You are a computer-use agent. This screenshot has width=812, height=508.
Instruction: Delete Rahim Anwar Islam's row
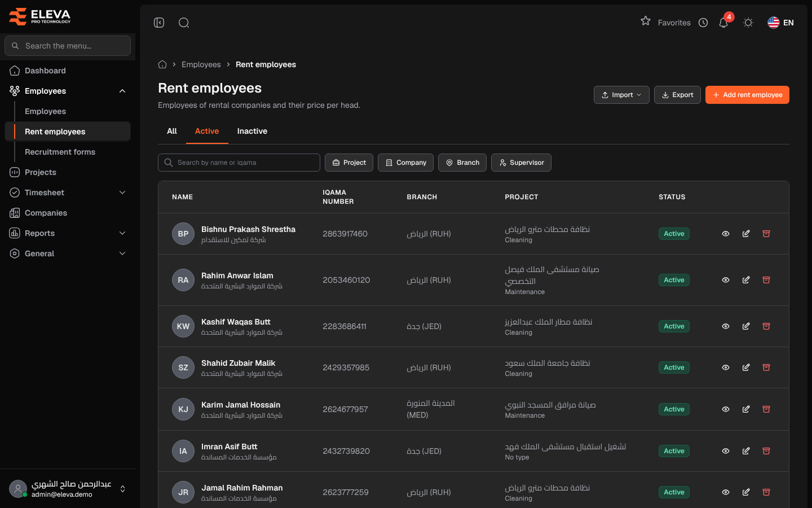(x=766, y=280)
